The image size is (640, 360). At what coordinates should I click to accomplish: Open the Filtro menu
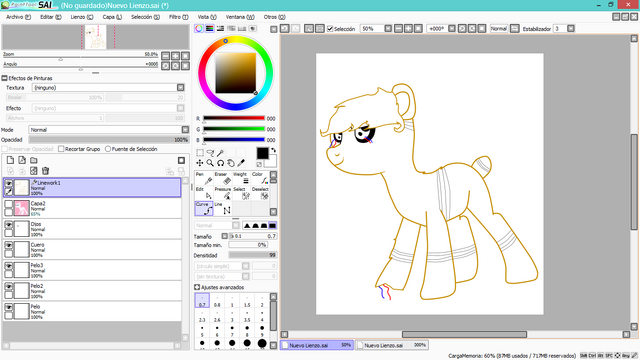click(x=178, y=17)
